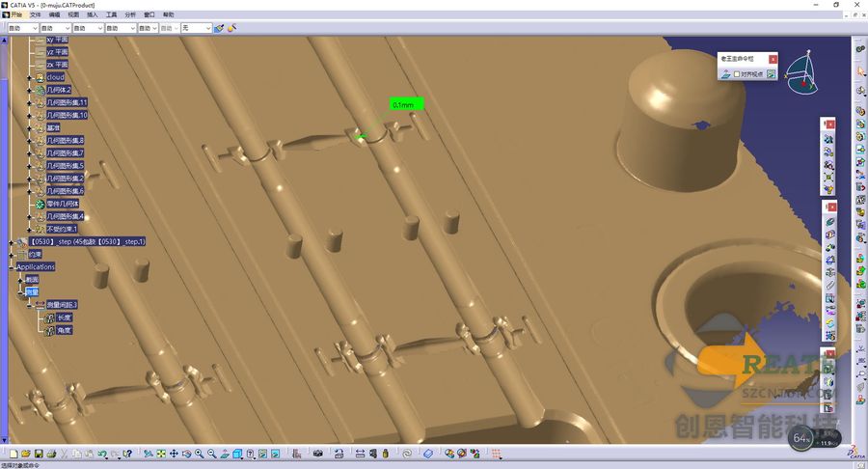The image size is (868, 469).
Task: Collapse the Applications tree node
Action: pos(11,267)
